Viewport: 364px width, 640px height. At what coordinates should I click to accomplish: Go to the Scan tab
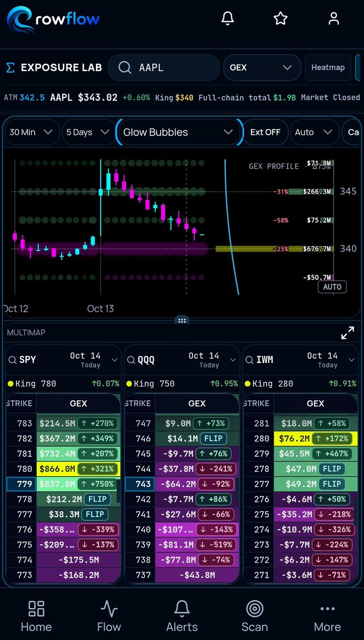255,616
